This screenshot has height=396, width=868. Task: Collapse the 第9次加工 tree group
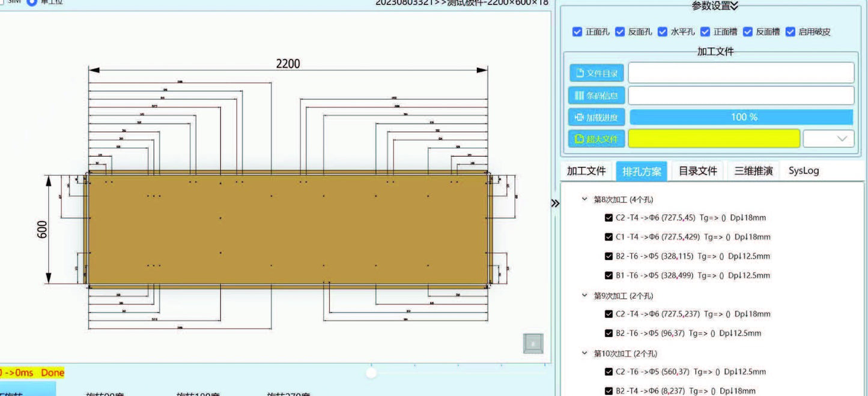pyautogui.click(x=584, y=296)
